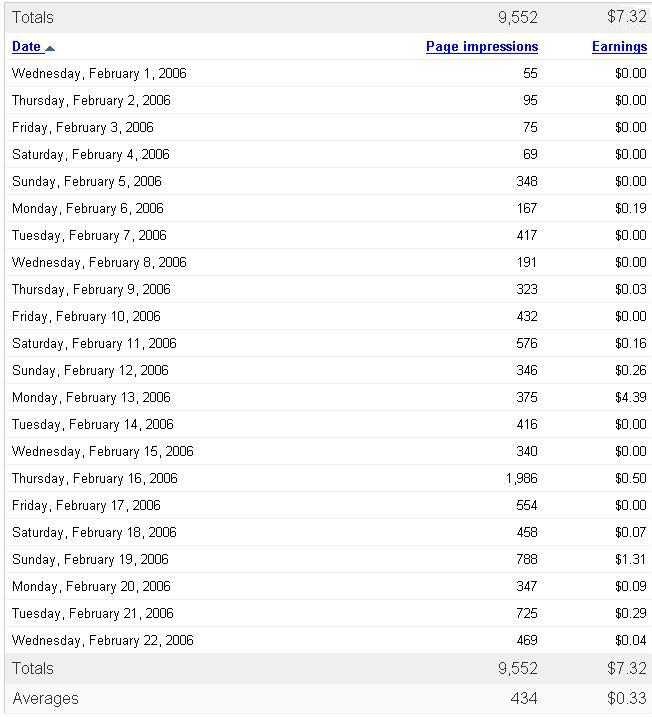Click the bottom Totals row label
This screenshot has height=717, width=652.
33,669
